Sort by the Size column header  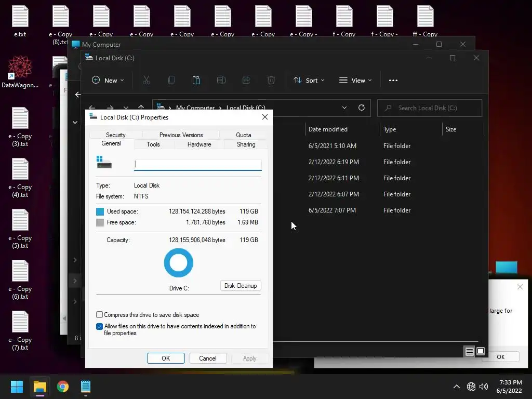click(463, 129)
